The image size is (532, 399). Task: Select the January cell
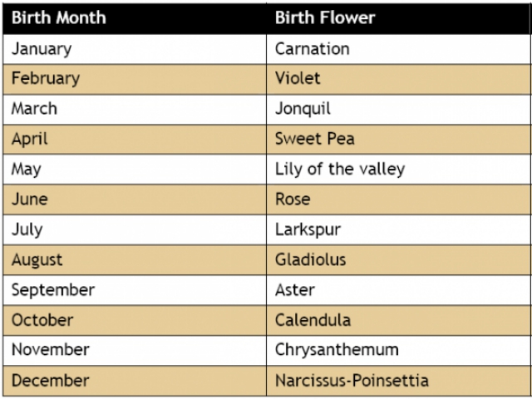pyautogui.click(x=135, y=49)
